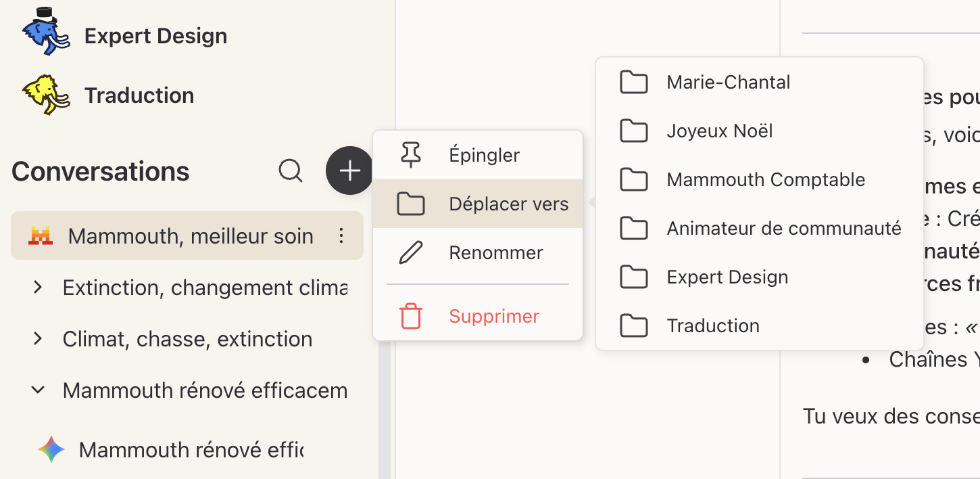This screenshot has height=479, width=980.
Task: Expand the Extinction, changement climatique conversation group
Action: point(39,288)
